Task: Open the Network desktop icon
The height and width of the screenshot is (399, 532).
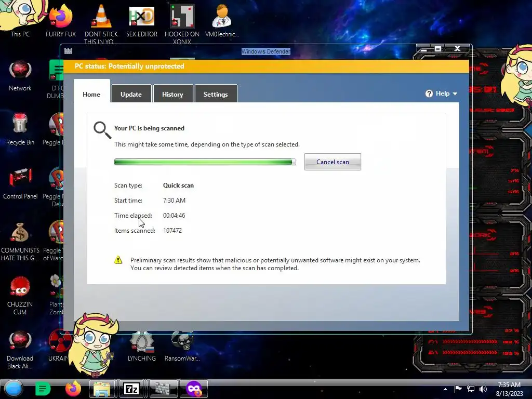Action: 20,75
